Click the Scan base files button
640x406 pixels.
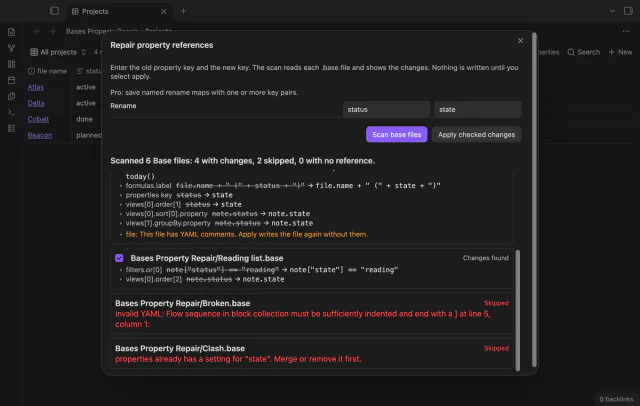click(x=396, y=135)
